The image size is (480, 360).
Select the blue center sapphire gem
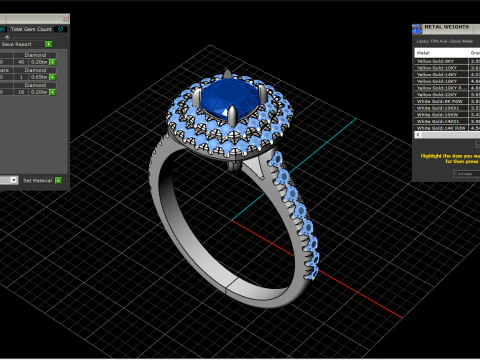[230, 98]
